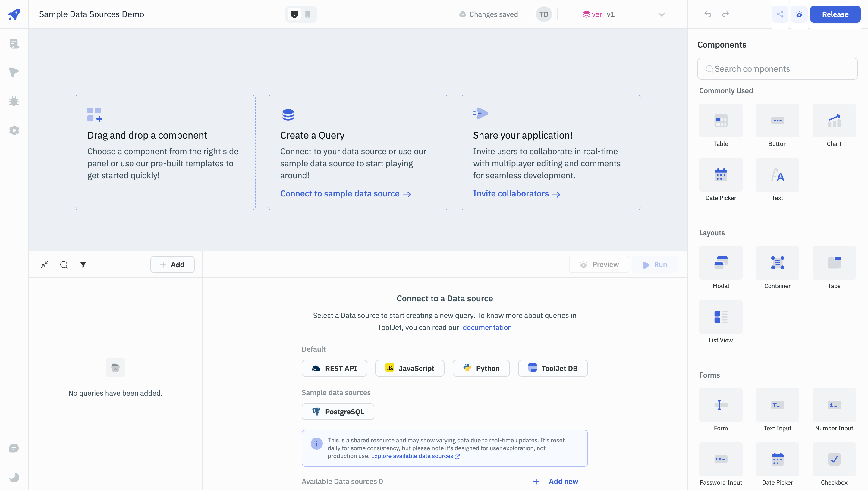Screen dimensions: 868x490
Task: Switch canvas to mobile layout
Action: [x=308, y=14]
